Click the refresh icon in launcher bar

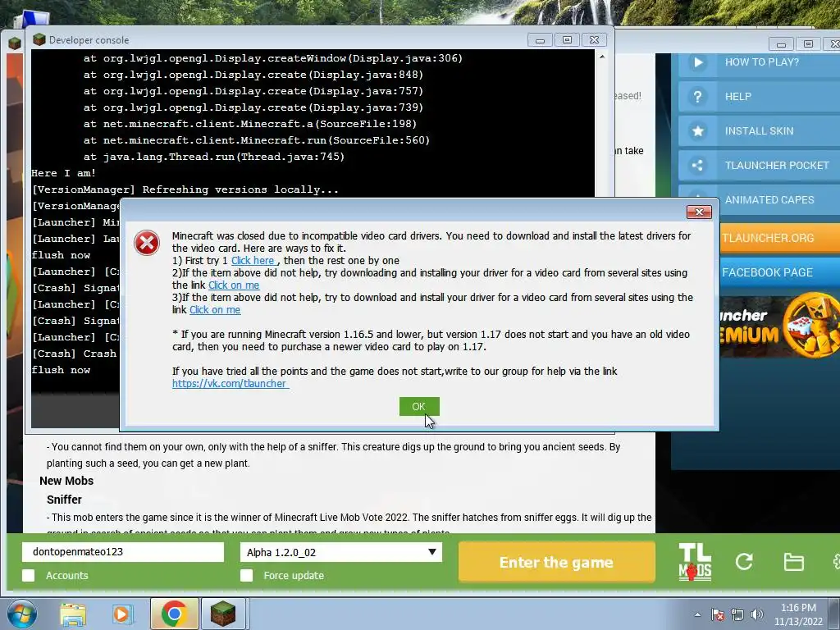click(x=744, y=561)
